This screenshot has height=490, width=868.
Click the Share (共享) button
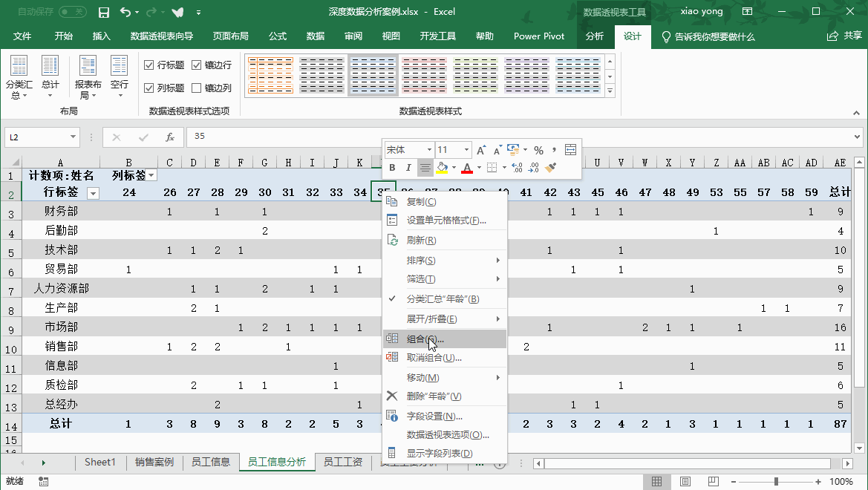click(x=845, y=36)
